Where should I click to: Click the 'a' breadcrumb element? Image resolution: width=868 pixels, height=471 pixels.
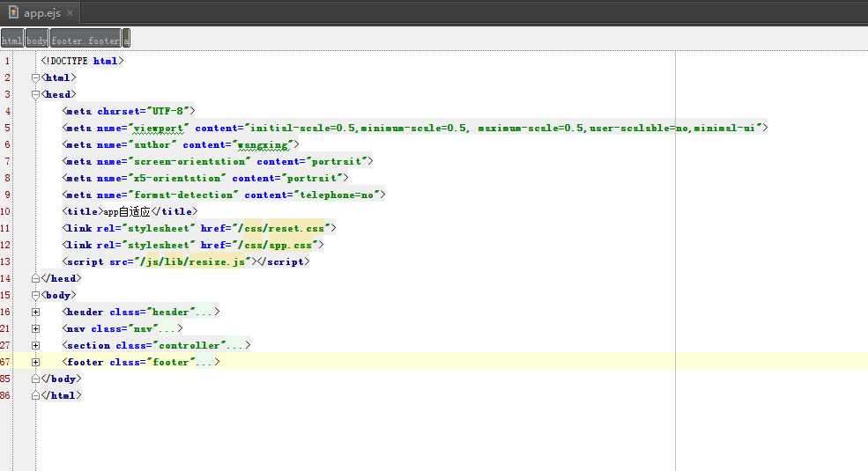[126, 40]
